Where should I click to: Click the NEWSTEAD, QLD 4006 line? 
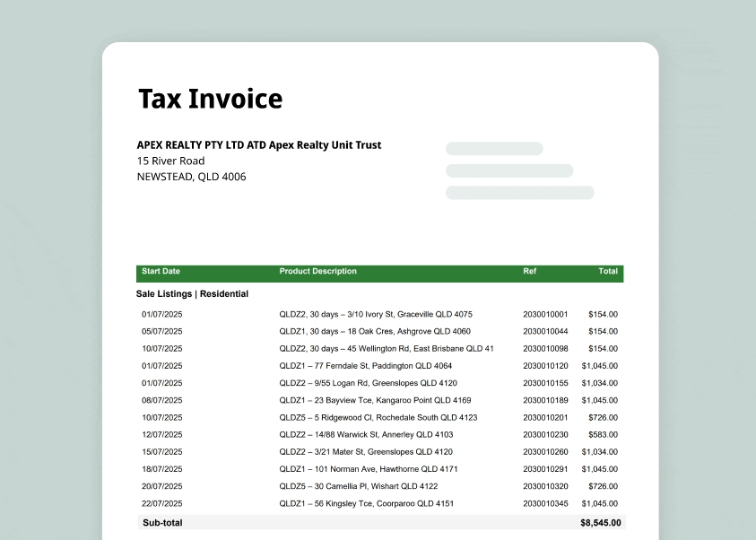[x=191, y=177]
